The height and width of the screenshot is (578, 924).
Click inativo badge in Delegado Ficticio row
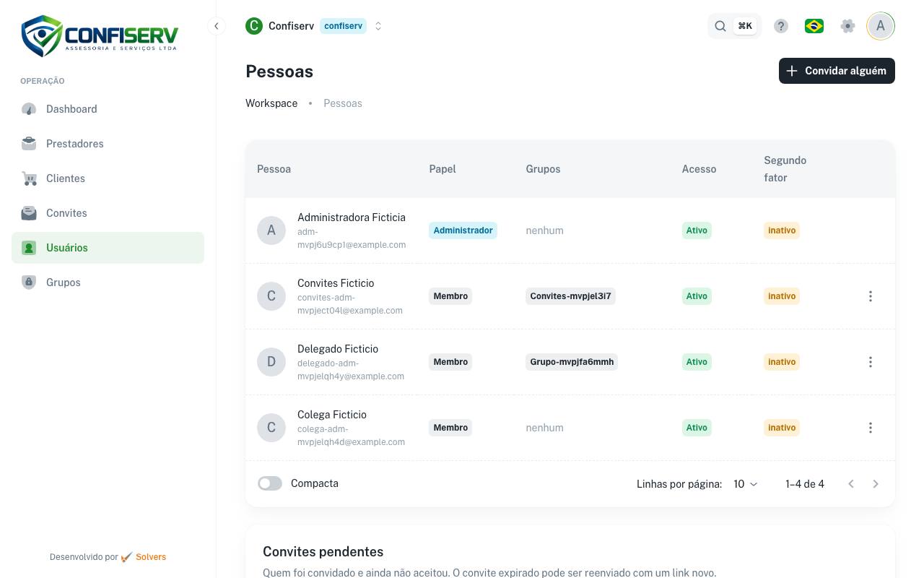pos(782,362)
